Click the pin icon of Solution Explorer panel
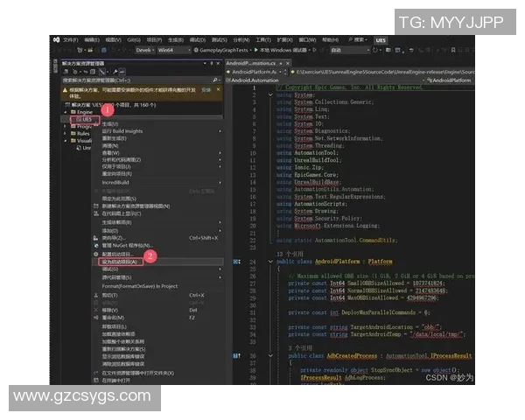The width and height of the screenshot is (525, 420). [211, 63]
